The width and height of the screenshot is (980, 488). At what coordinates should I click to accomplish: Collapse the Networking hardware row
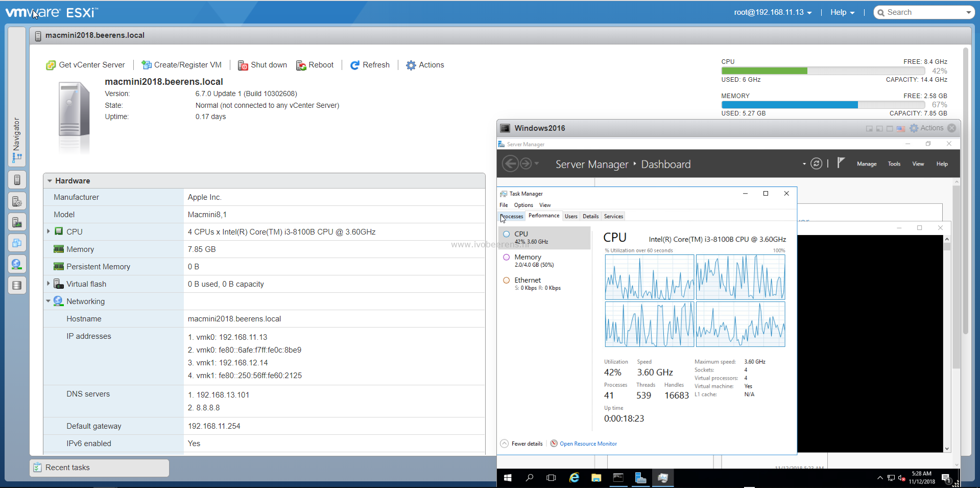[49, 301]
